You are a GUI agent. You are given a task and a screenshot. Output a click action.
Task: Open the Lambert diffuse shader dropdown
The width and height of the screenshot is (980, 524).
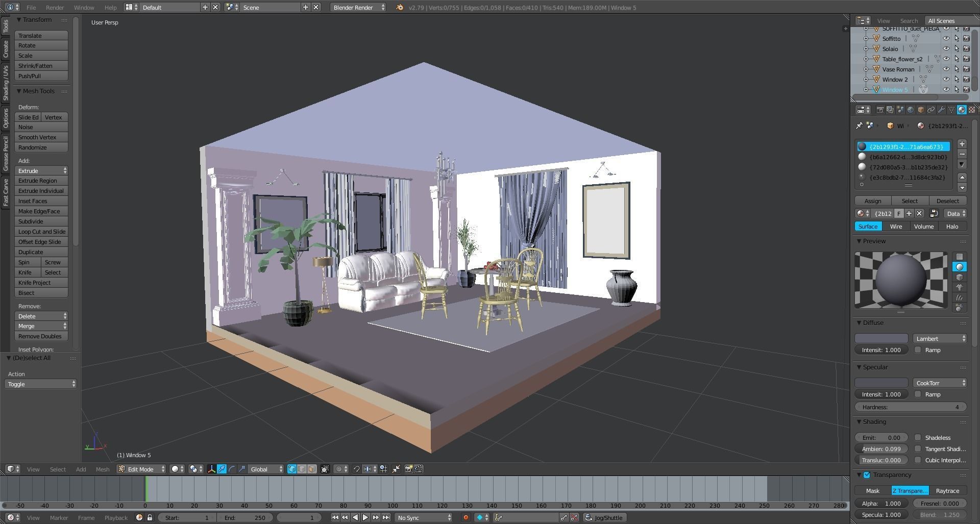pyautogui.click(x=940, y=338)
